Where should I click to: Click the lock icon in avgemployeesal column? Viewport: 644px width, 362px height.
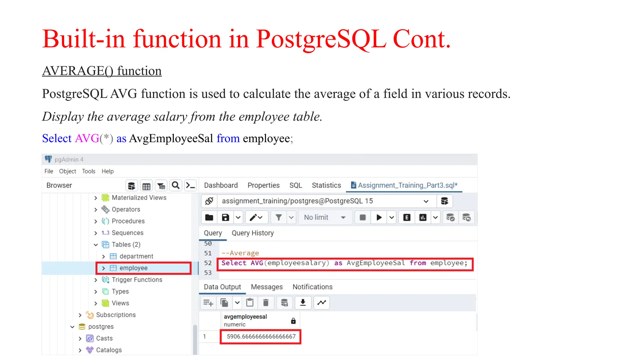coord(293,321)
